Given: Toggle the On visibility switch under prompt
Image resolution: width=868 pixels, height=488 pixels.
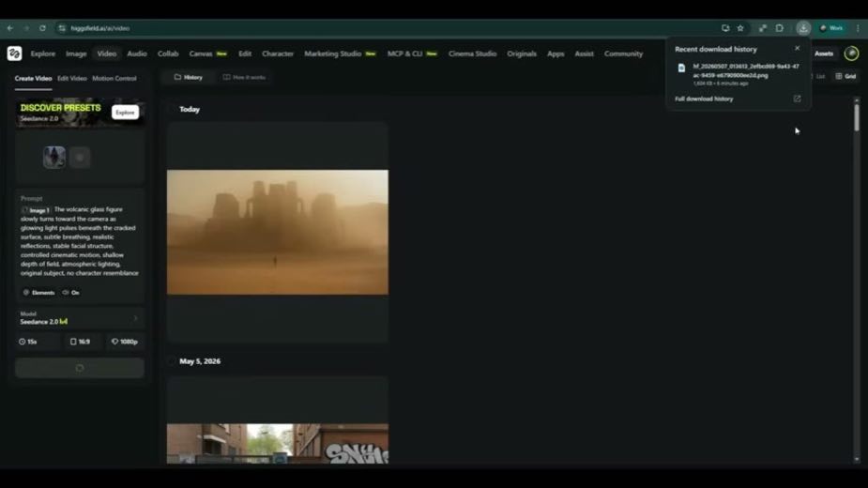Looking at the screenshot, I should pos(71,293).
